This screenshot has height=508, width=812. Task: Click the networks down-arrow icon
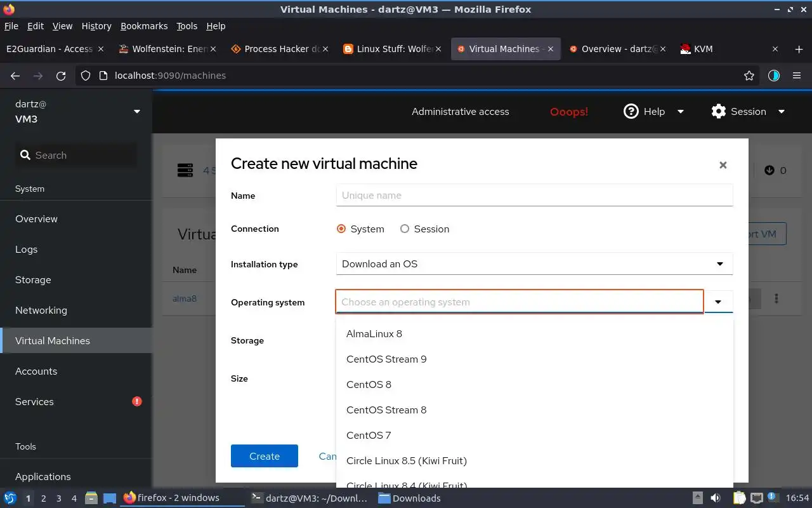tap(769, 170)
